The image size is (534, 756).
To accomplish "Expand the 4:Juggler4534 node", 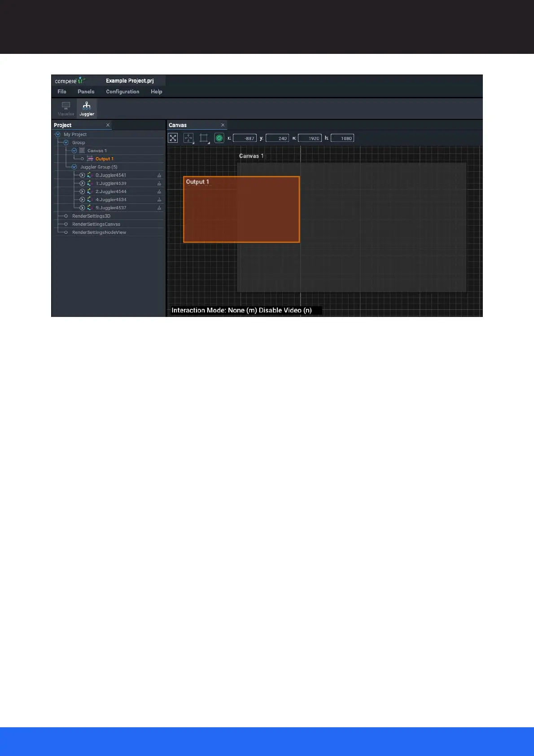I will pyautogui.click(x=82, y=199).
